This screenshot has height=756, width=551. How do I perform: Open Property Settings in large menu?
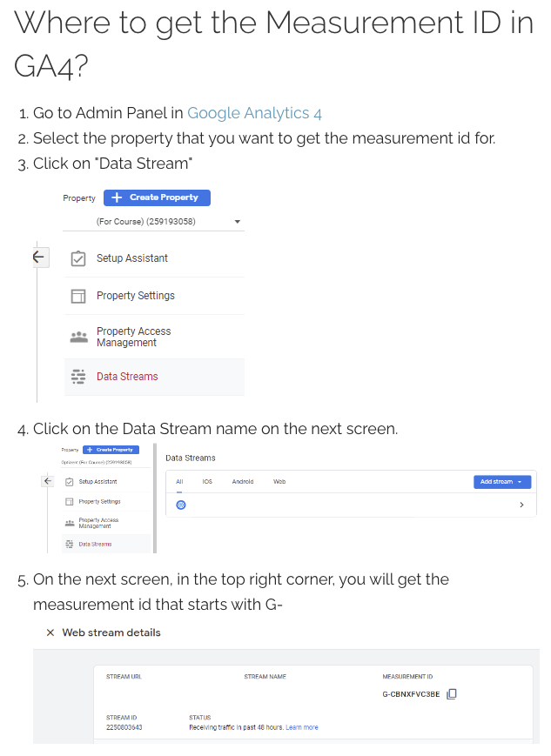136,296
